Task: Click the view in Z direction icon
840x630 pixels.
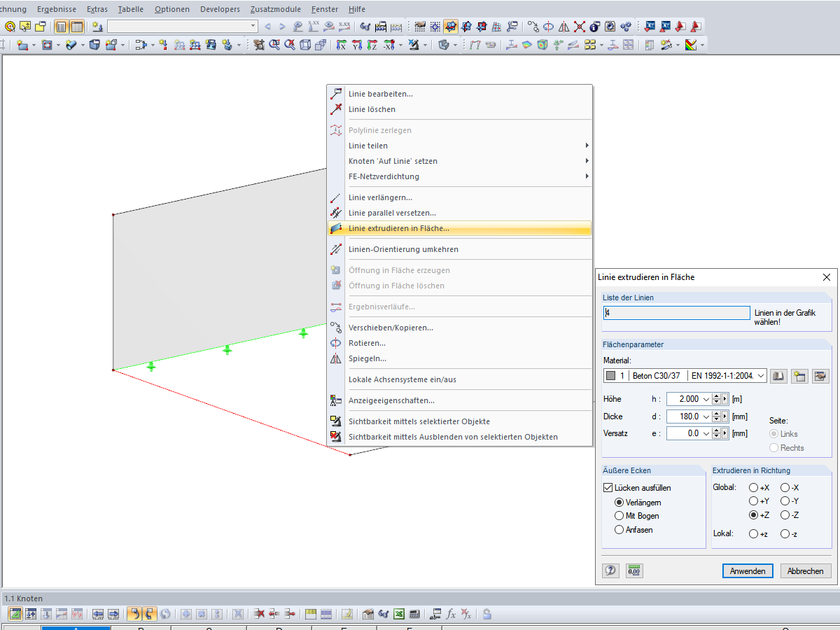Action: pos(372,45)
